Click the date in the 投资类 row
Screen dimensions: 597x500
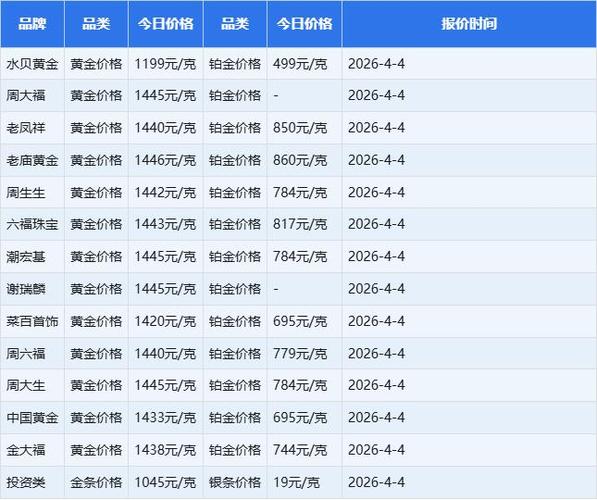376,482
